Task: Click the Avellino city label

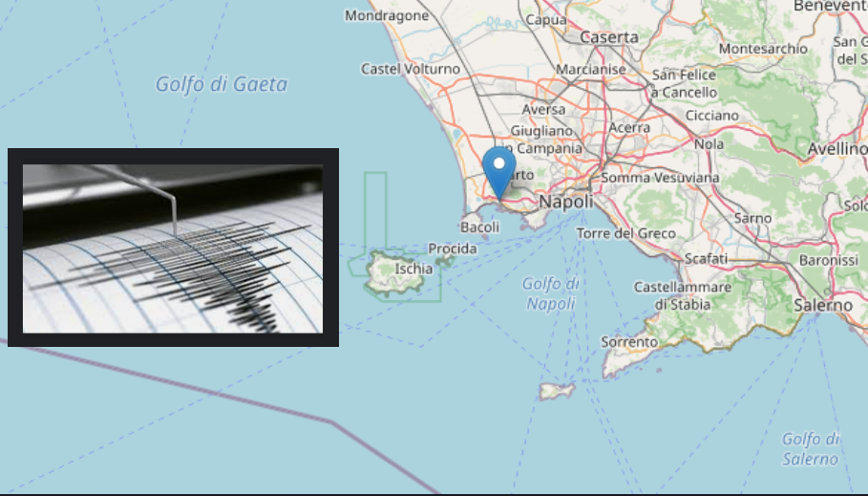Action: tap(836, 148)
